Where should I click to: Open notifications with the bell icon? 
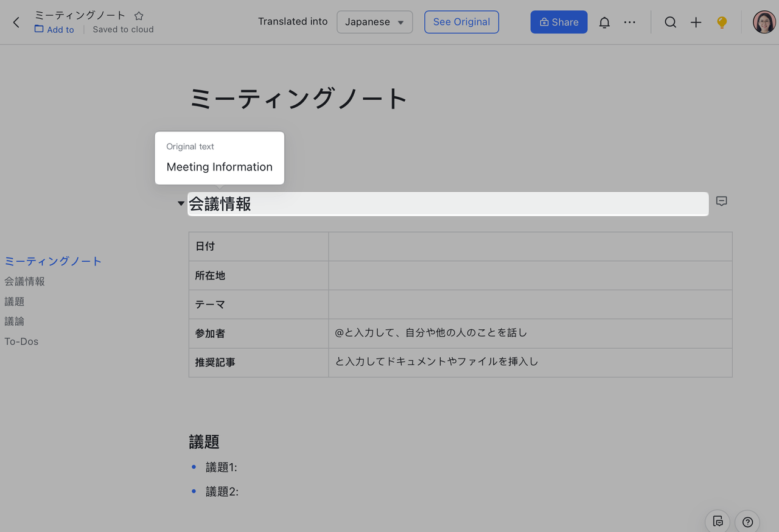click(x=604, y=22)
